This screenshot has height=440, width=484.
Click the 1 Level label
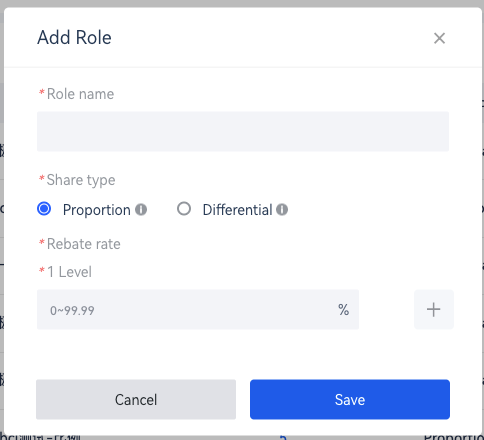pos(69,272)
